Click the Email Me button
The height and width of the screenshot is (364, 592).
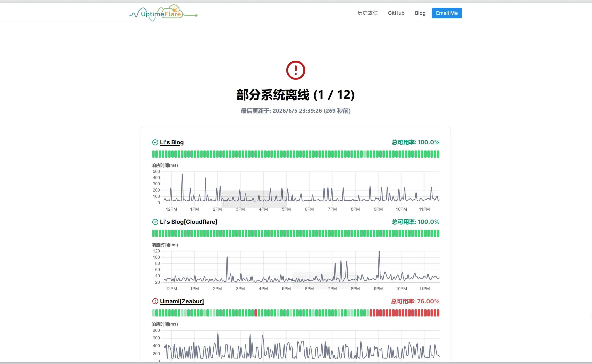(447, 13)
